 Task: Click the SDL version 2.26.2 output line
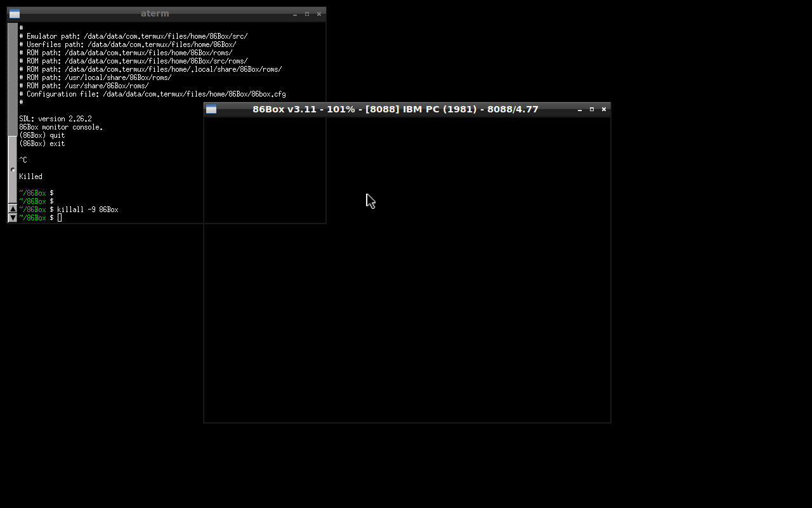tap(55, 118)
